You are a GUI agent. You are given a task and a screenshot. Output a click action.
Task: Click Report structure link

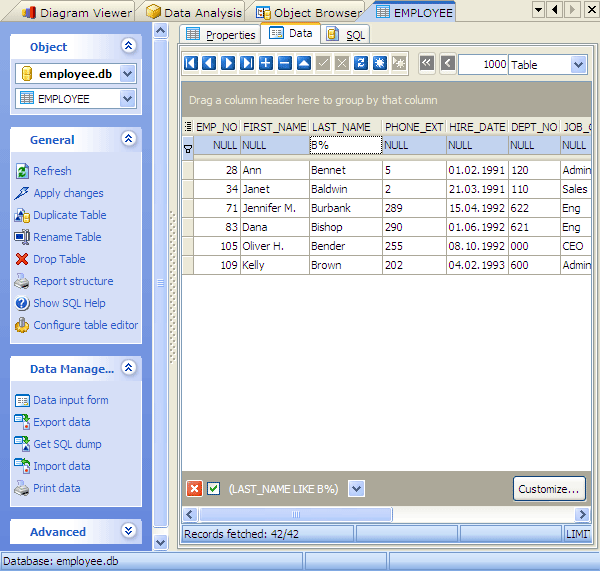73,281
